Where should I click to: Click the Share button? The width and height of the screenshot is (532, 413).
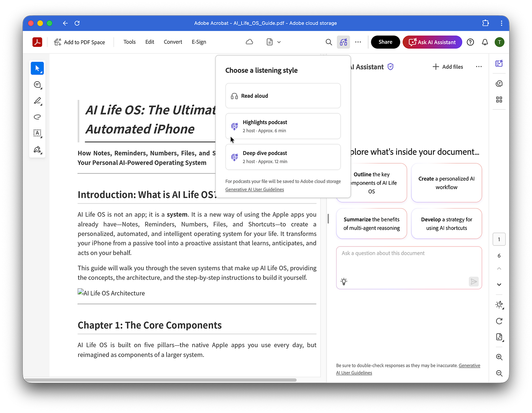[x=385, y=42]
